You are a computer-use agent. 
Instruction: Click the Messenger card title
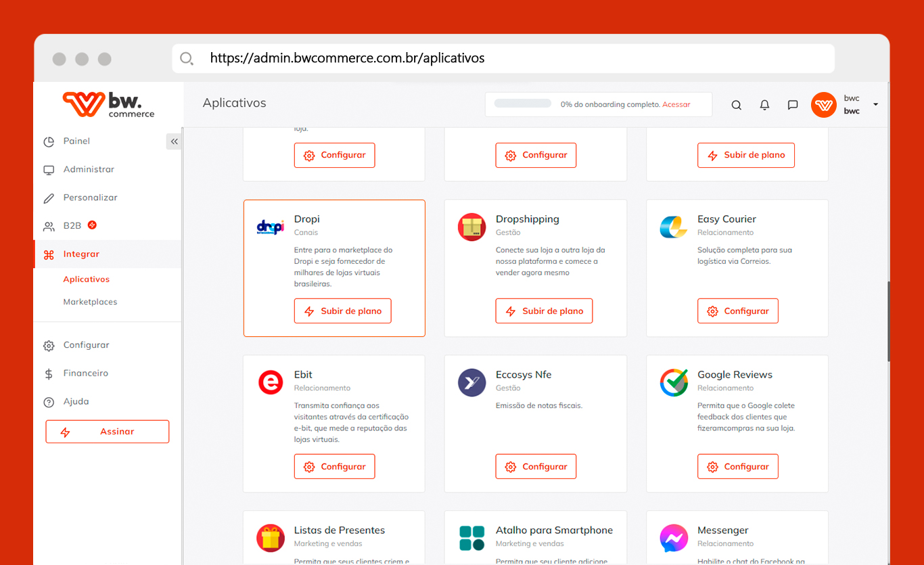[723, 530]
